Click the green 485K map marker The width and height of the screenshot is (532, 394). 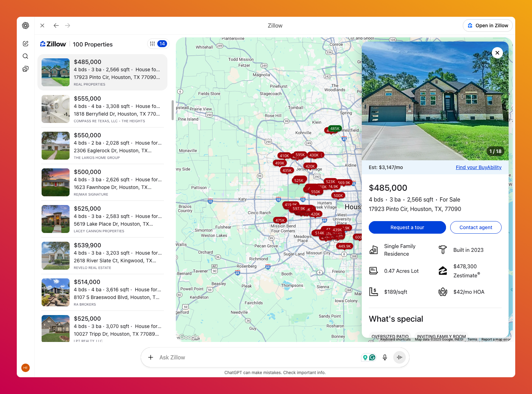pos(335,129)
